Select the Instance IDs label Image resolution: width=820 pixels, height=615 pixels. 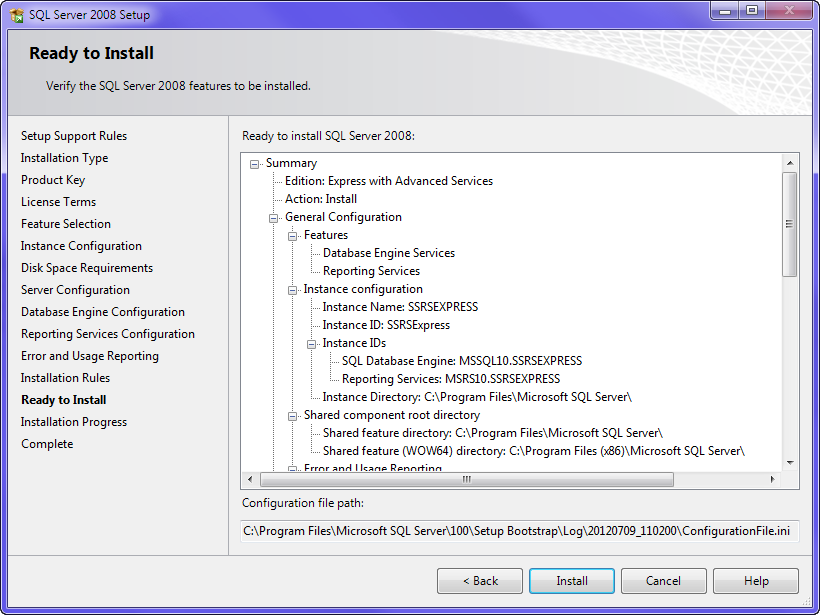click(354, 343)
